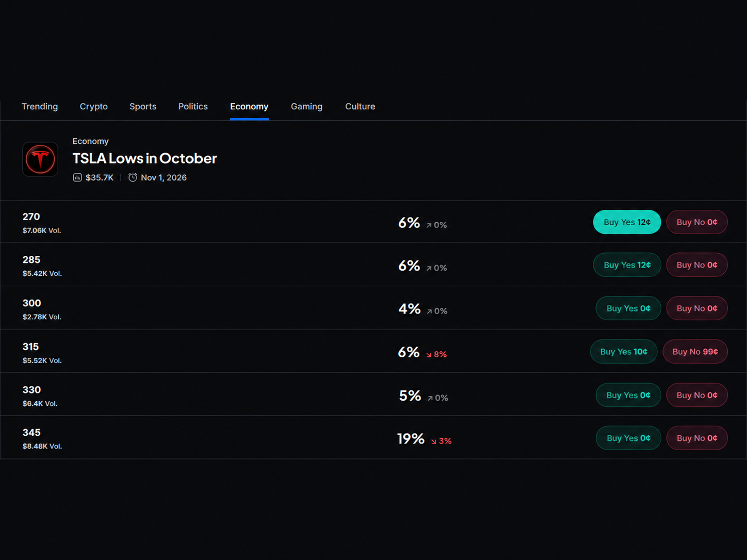Click the red 3% change on 345 row

tap(441, 441)
